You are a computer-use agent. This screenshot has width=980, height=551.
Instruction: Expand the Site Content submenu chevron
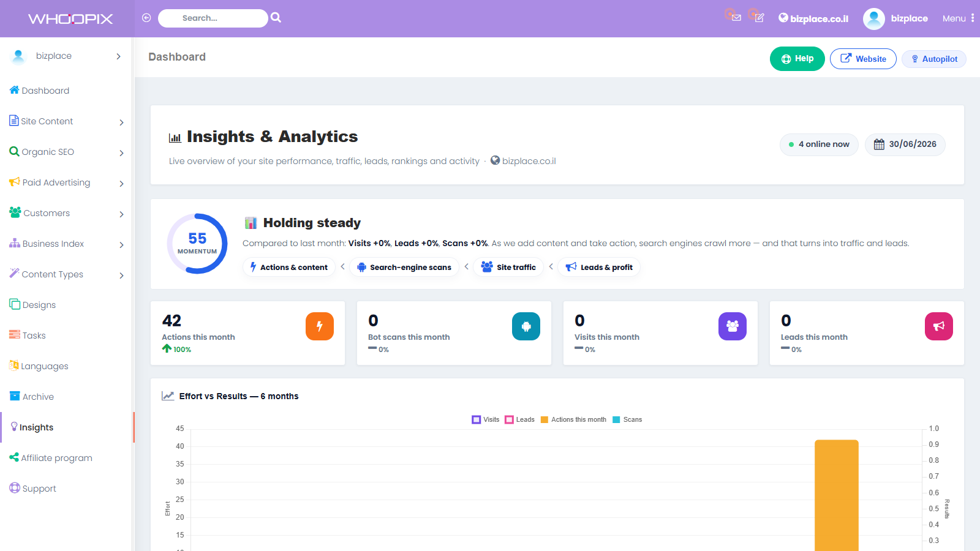click(x=121, y=122)
